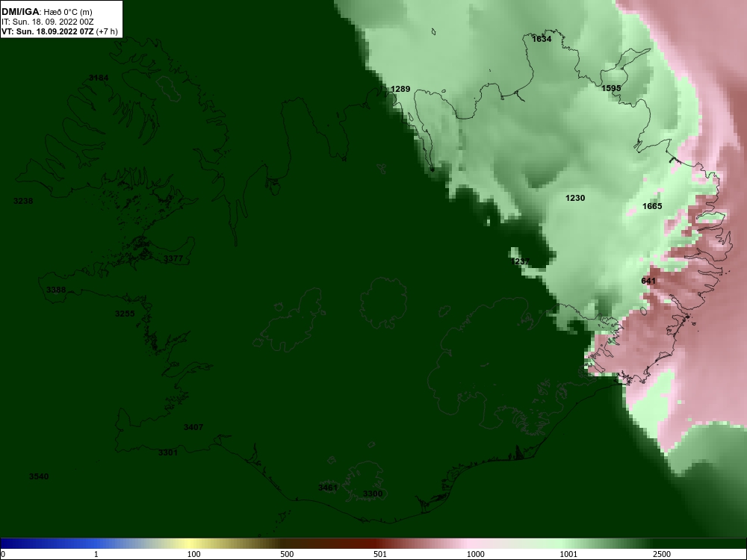
Task: Click the 3388 height label
Action: pos(56,290)
